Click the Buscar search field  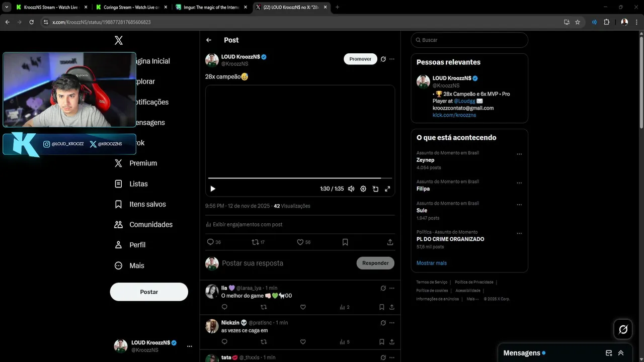pyautogui.click(x=469, y=40)
